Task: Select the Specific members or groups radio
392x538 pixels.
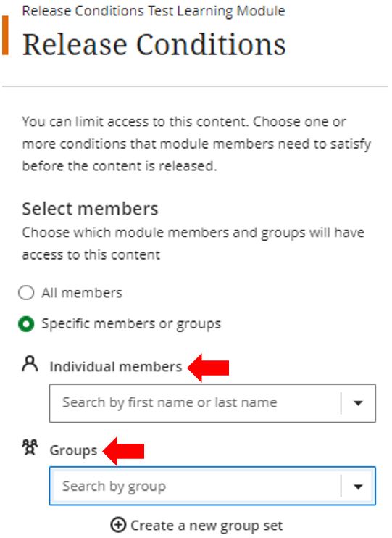Action: point(26,324)
